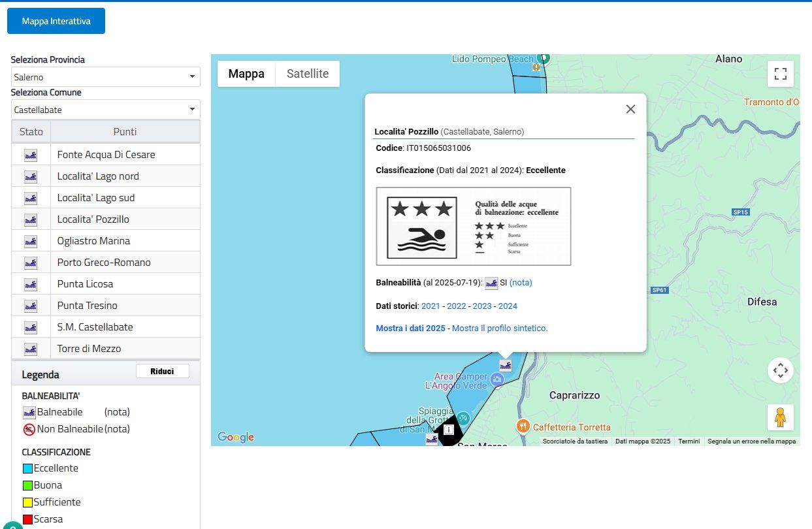Image resolution: width=812 pixels, height=529 pixels.
Task: Click the swimmer icon beside Fonte Acqua Di Cesare
Action: [x=31, y=155]
